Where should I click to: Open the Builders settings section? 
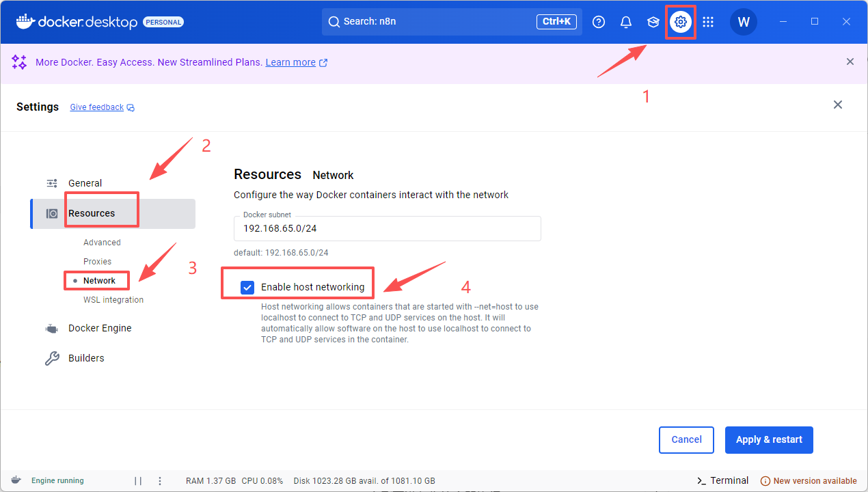click(x=86, y=358)
